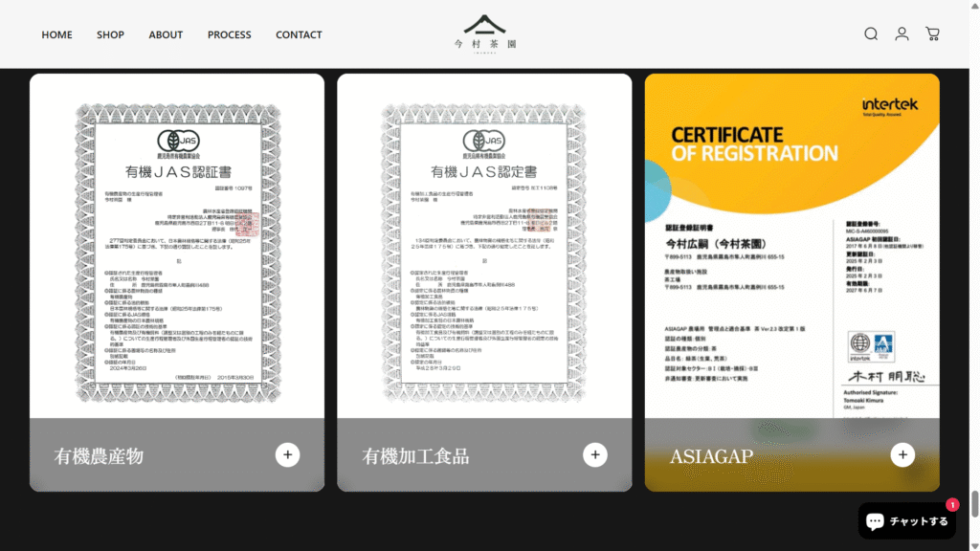Open the shopping cart icon
This screenshot has width=980, height=551.
[x=932, y=33]
